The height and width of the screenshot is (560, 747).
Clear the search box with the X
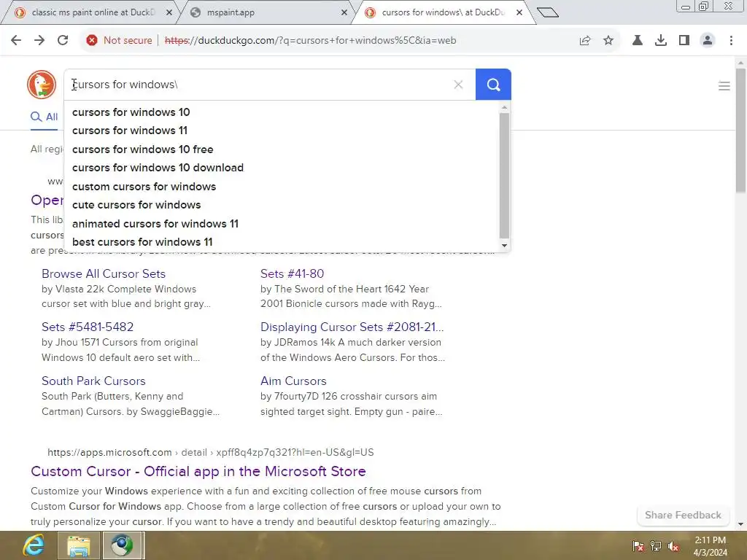point(458,85)
